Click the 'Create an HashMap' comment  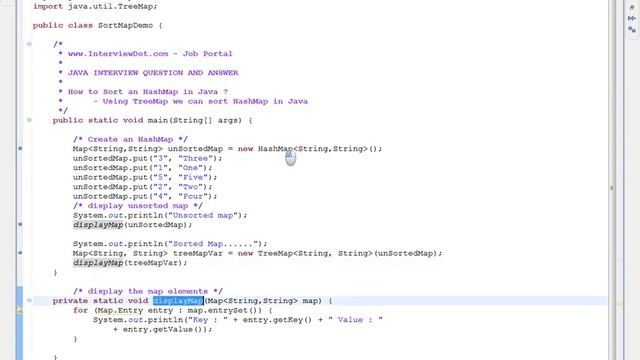(130, 139)
